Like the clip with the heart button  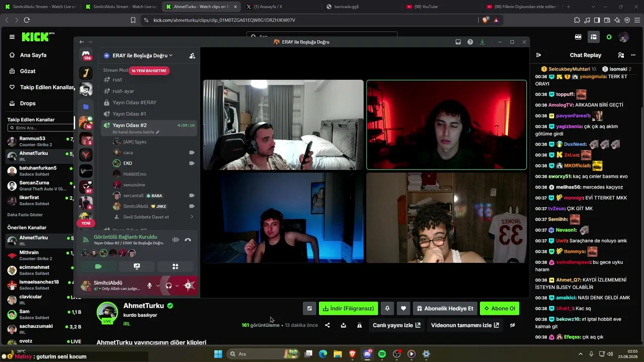coord(404,309)
